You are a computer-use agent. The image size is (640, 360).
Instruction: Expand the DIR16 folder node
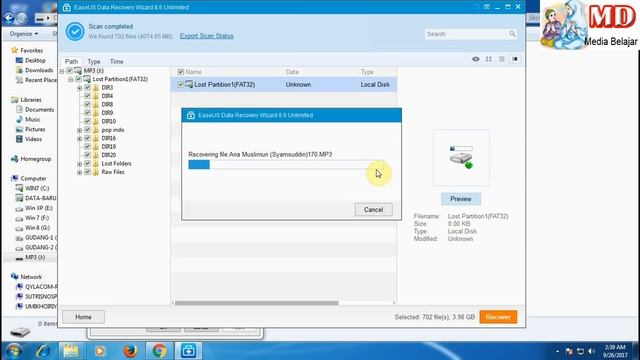point(80,139)
